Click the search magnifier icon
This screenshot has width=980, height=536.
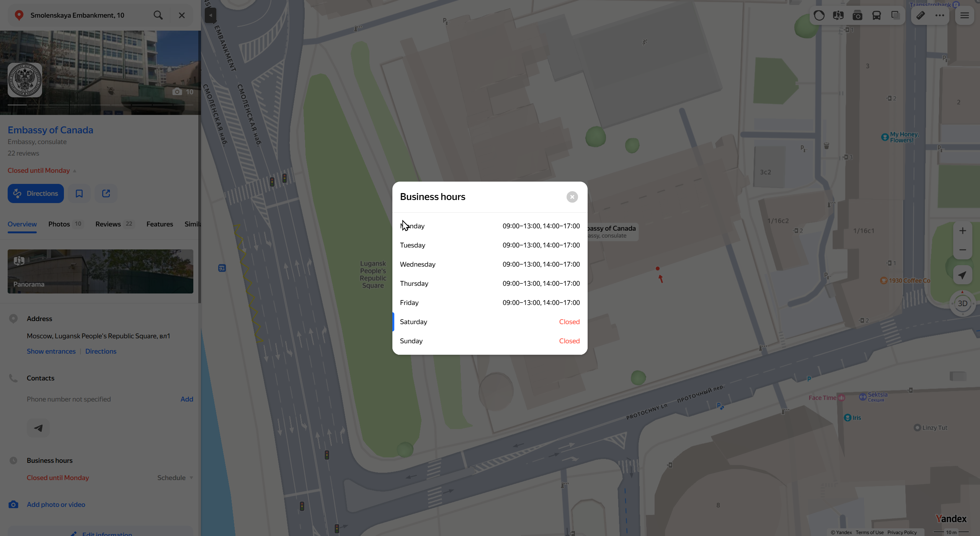pyautogui.click(x=158, y=15)
